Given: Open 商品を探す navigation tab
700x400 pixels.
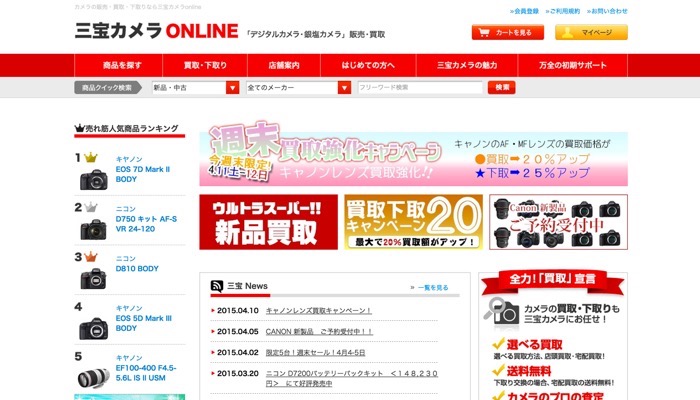Looking at the screenshot, I should [x=119, y=65].
